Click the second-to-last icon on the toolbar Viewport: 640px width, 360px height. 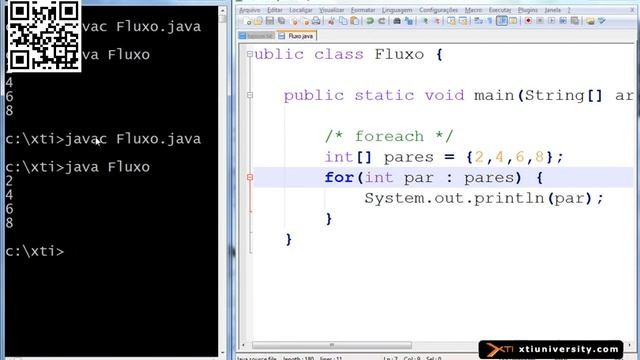[x=590, y=21]
